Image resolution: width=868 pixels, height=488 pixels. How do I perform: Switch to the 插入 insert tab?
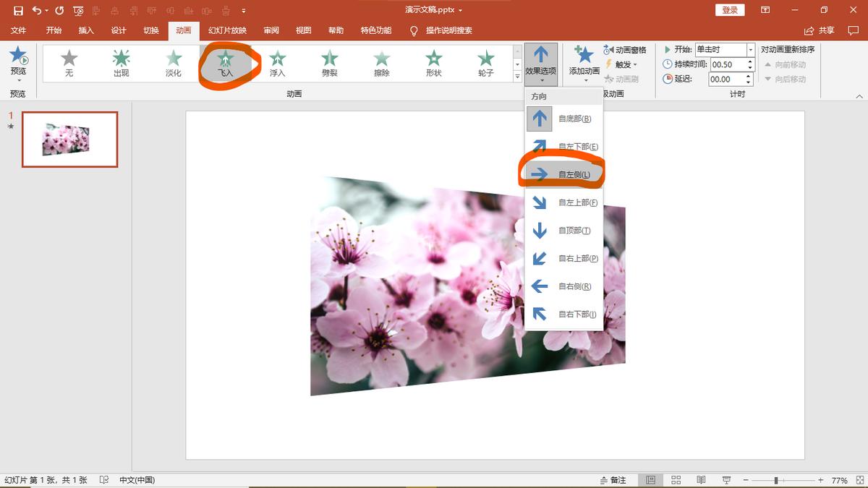[86, 30]
